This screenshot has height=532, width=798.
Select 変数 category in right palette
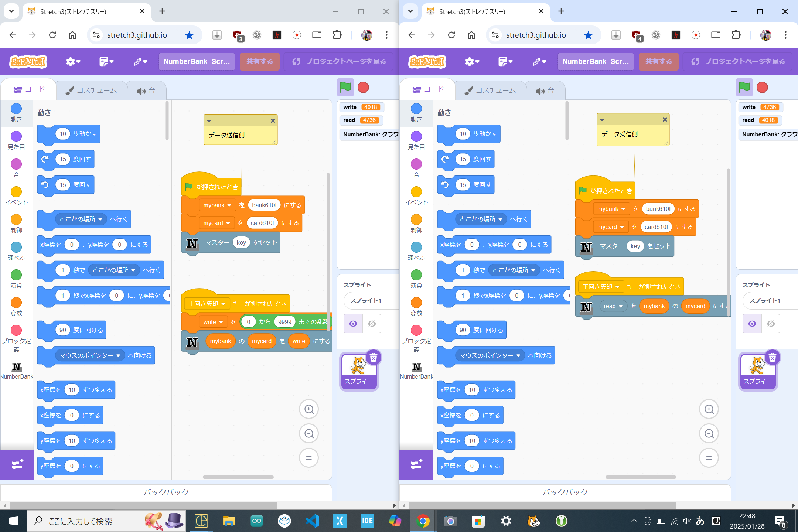(x=416, y=307)
